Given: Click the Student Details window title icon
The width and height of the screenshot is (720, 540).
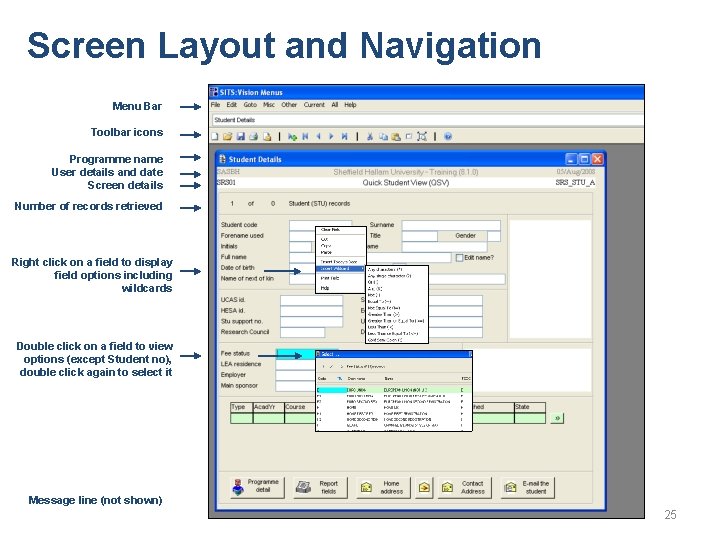Looking at the screenshot, I should tap(222, 159).
